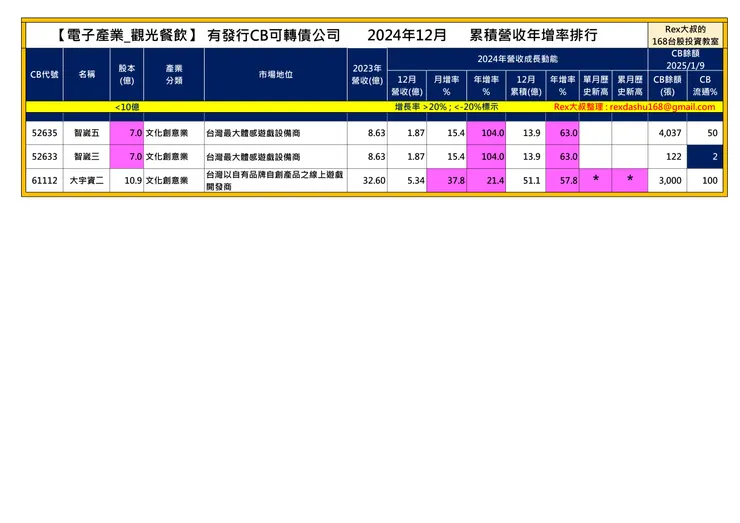The height and width of the screenshot is (523, 740).
Task: Click the 名稱 column header
Action: pyautogui.click(x=86, y=74)
